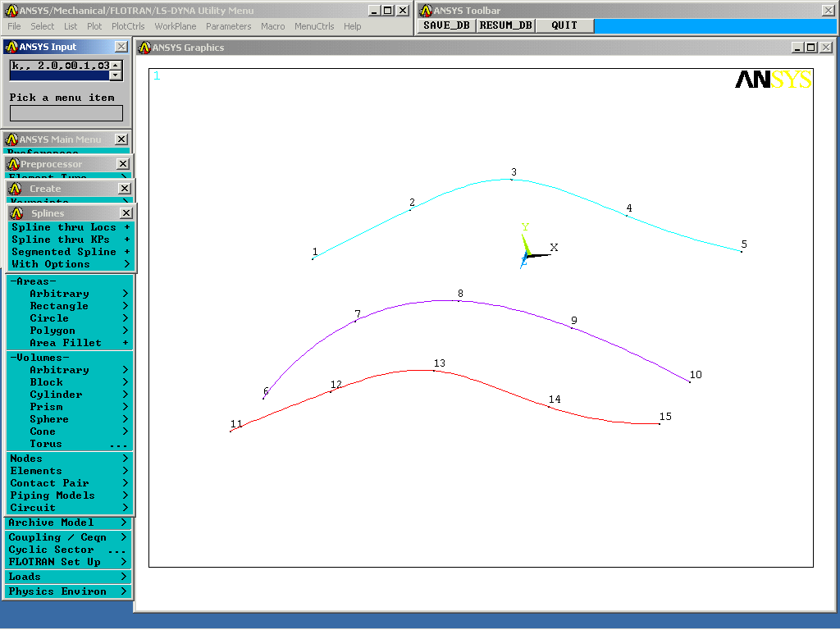Open the Parameters menu

tap(228, 26)
